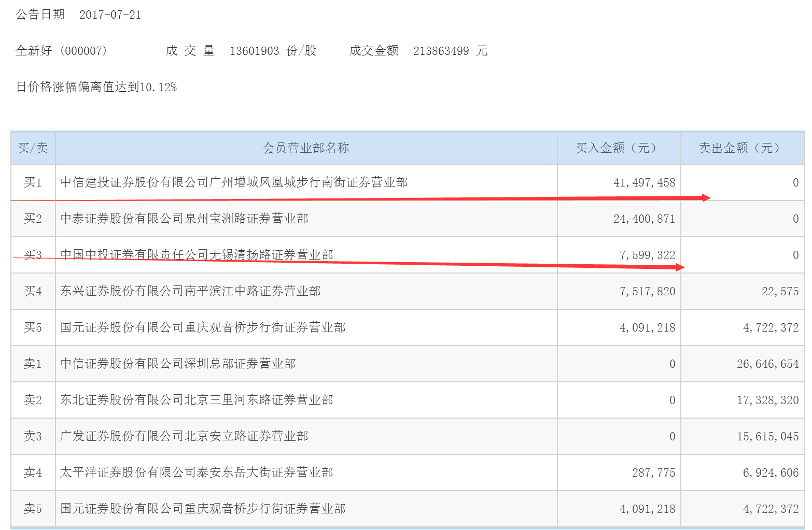Viewport: 812px width, 530px height.
Task: Select sell amount 22,575
Action: pyautogui.click(x=780, y=291)
